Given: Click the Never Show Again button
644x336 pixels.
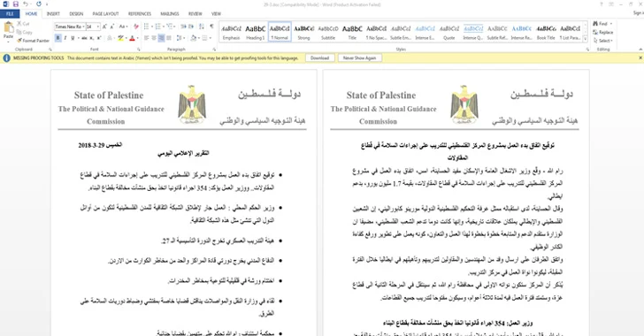Looking at the screenshot, I should point(359,58).
